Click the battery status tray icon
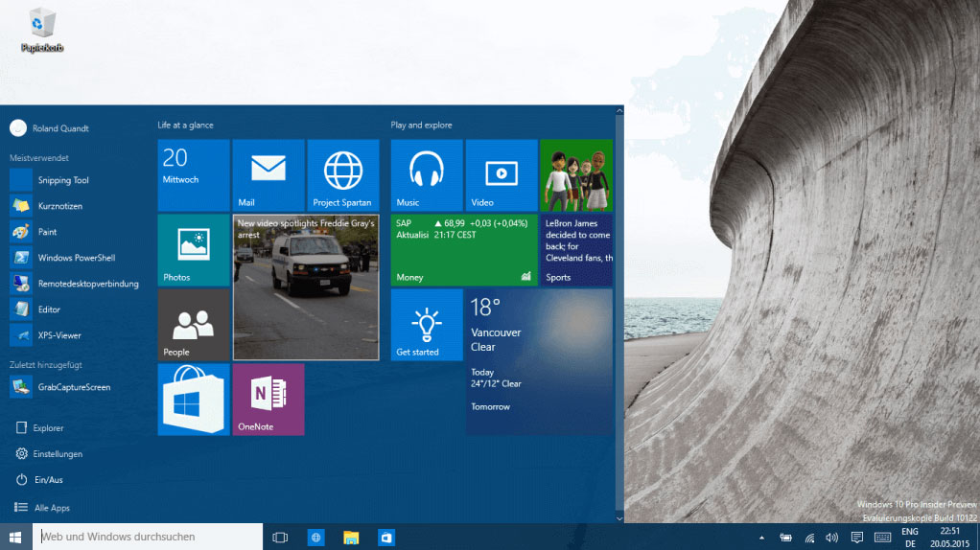980x550 pixels. 785,538
